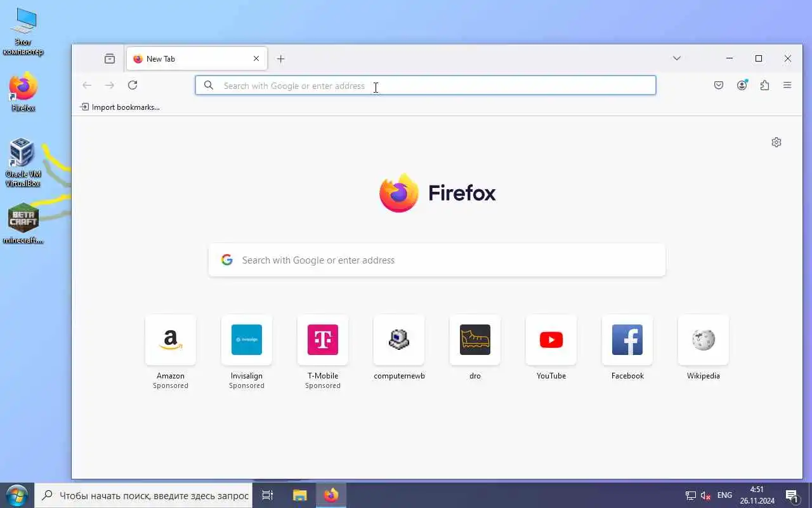The height and width of the screenshot is (508, 812).
Task: Open the Pocket save icon
Action: point(719,85)
